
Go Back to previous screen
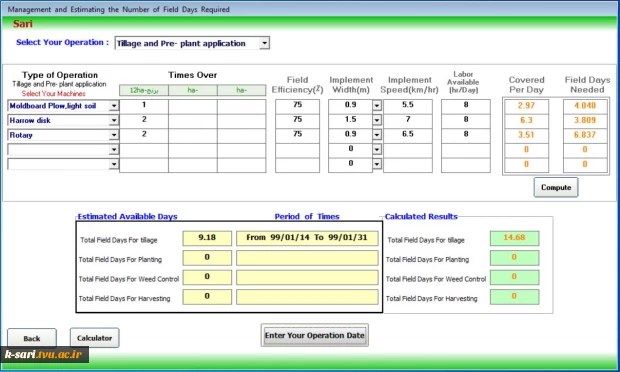pos(32,338)
